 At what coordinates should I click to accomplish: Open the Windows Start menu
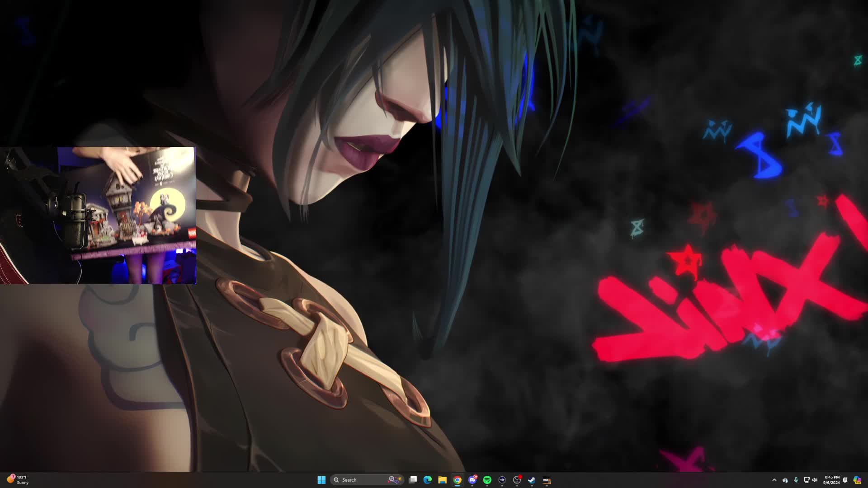point(321,480)
